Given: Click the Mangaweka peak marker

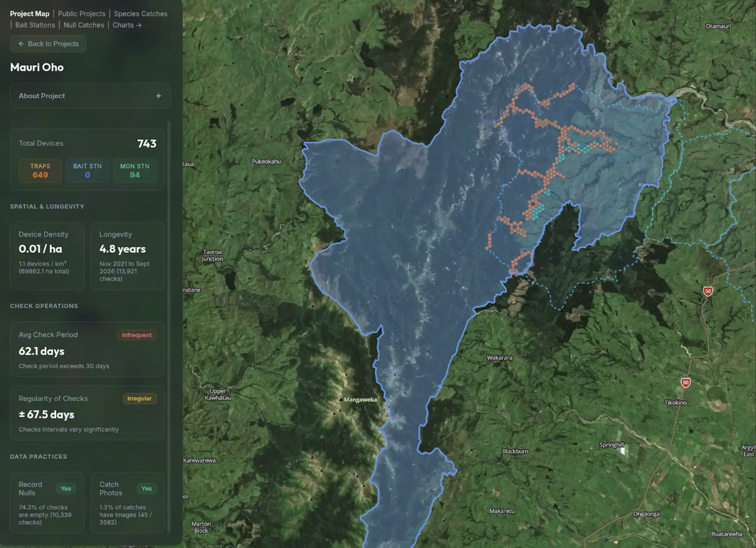Looking at the screenshot, I should coord(341,399).
